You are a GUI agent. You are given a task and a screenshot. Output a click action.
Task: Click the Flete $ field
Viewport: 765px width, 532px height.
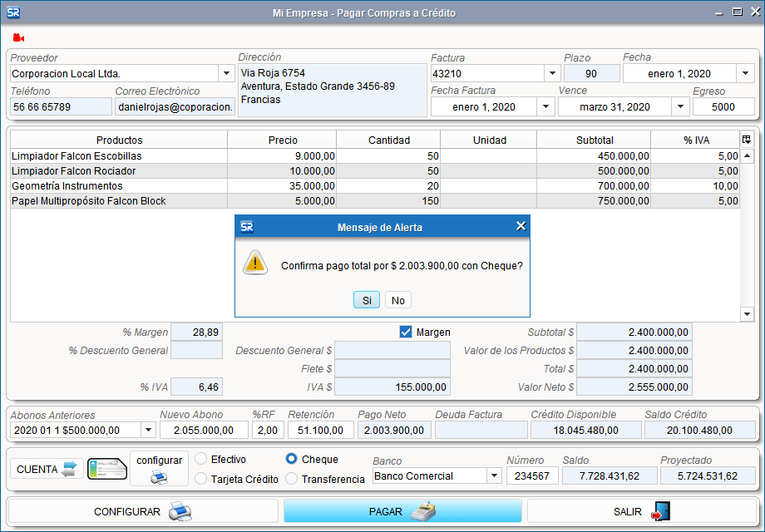pos(392,368)
